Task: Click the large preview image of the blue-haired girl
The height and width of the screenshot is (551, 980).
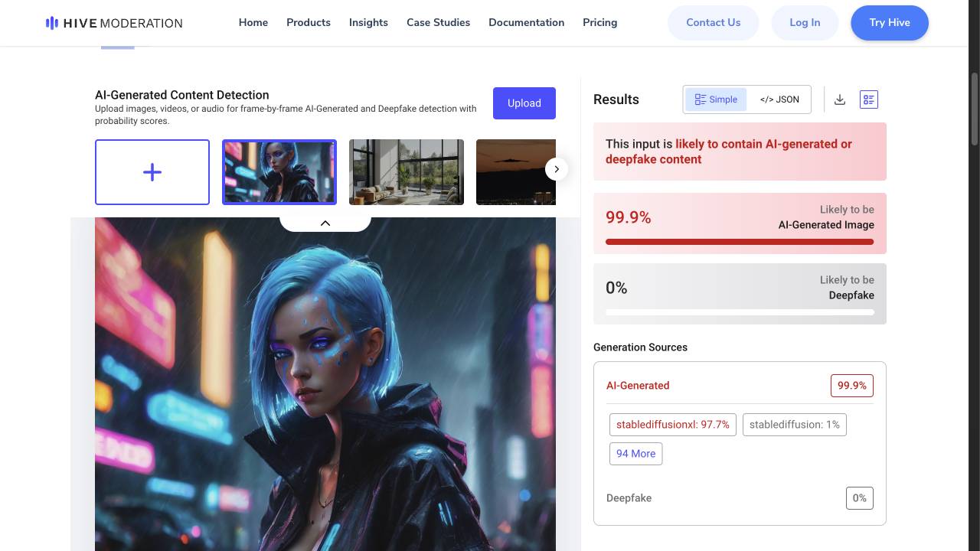Action: click(325, 384)
